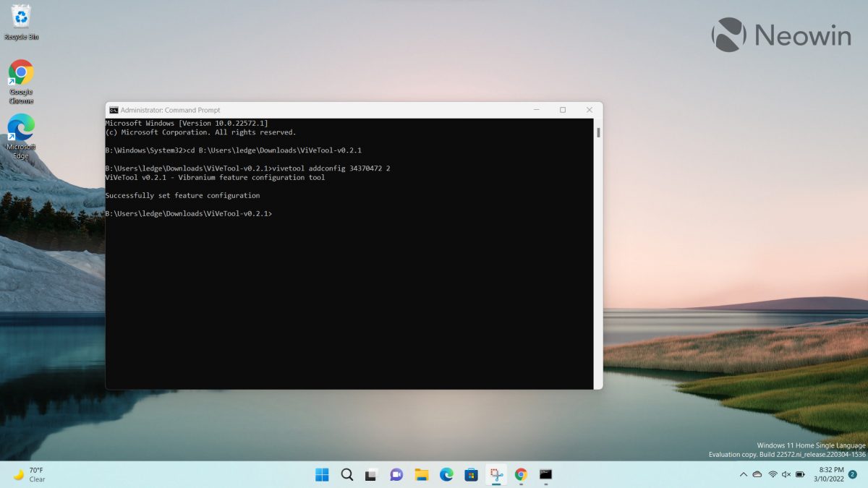The image size is (868, 488).
Task: Open File Explorer from the taskbar
Action: click(421, 475)
